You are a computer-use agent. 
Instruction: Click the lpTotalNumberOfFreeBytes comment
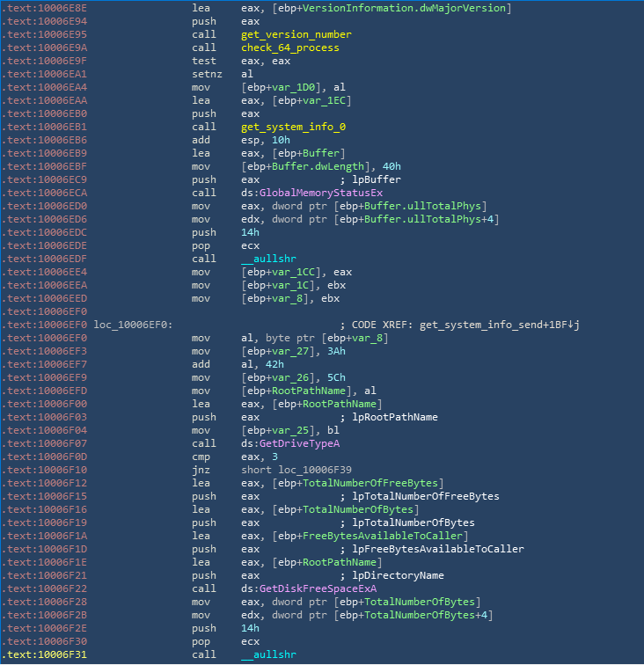tap(426, 496)
